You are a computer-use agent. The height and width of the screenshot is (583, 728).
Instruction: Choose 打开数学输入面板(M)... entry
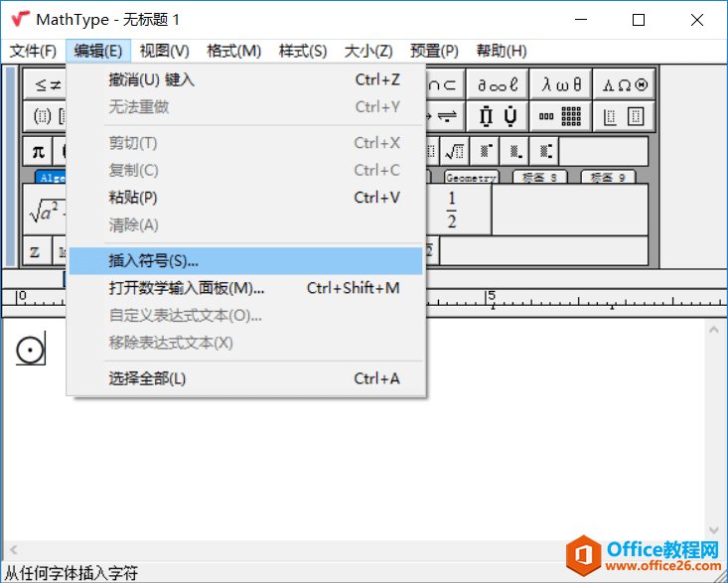point(245,288)
